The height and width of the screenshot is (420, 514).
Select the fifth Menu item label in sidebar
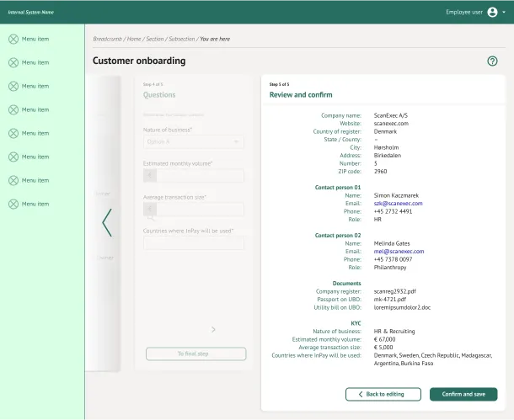[x=35, y=133]
